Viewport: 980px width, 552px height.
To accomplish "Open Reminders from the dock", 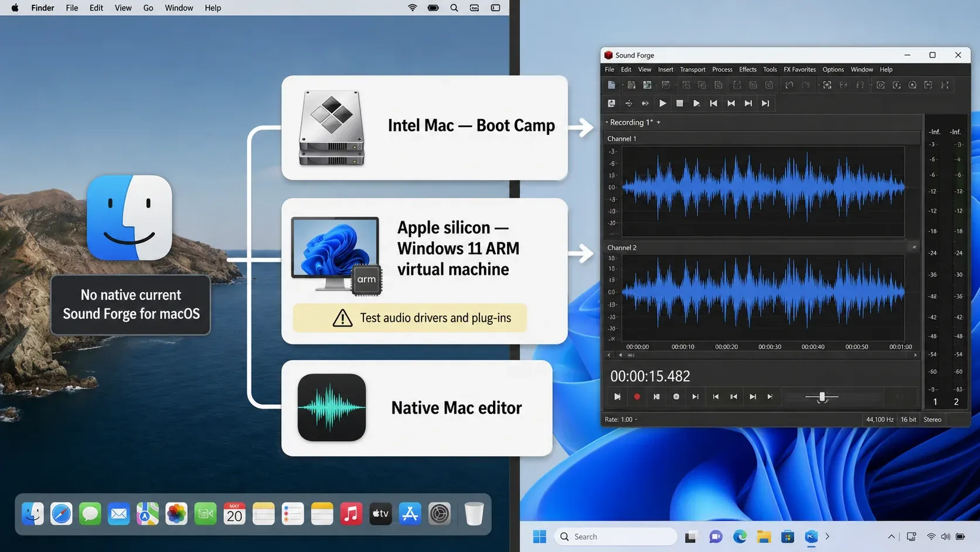I will coord(292,514).
